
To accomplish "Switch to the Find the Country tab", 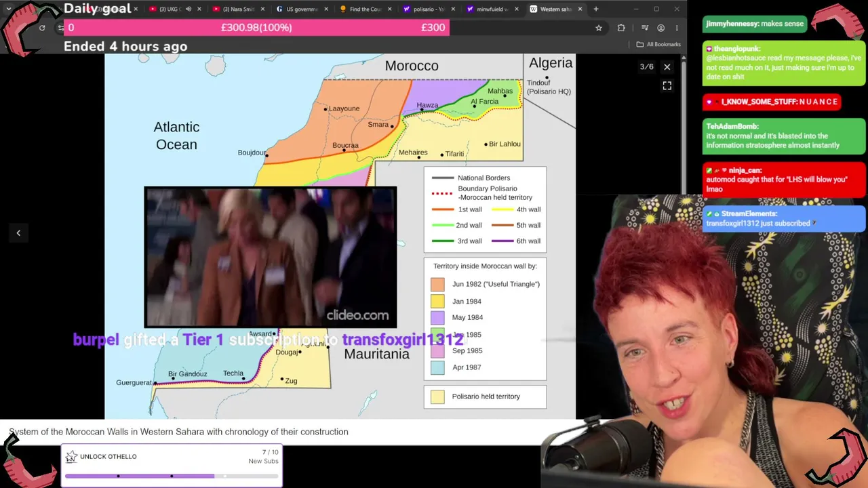I will point(366,9).
